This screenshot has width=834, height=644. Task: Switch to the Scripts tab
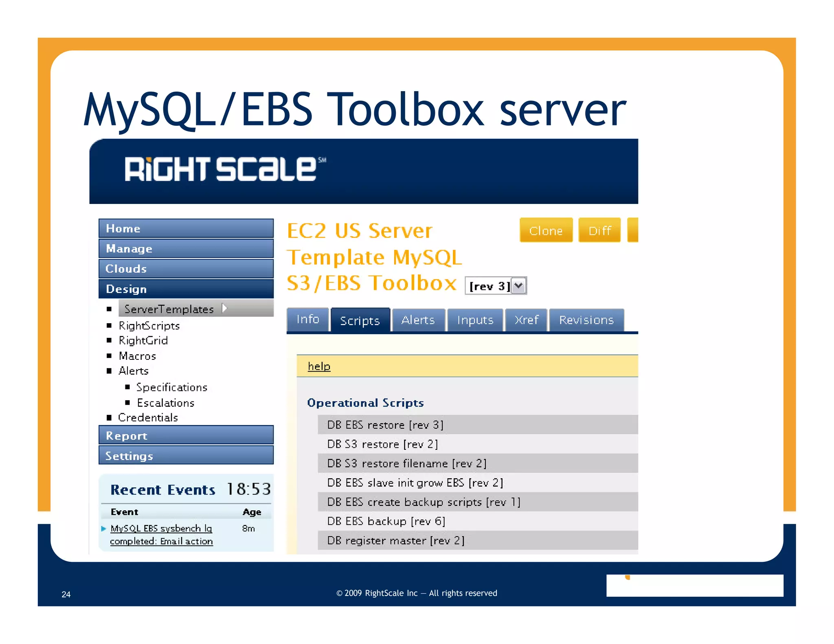(x=360, y=320)
